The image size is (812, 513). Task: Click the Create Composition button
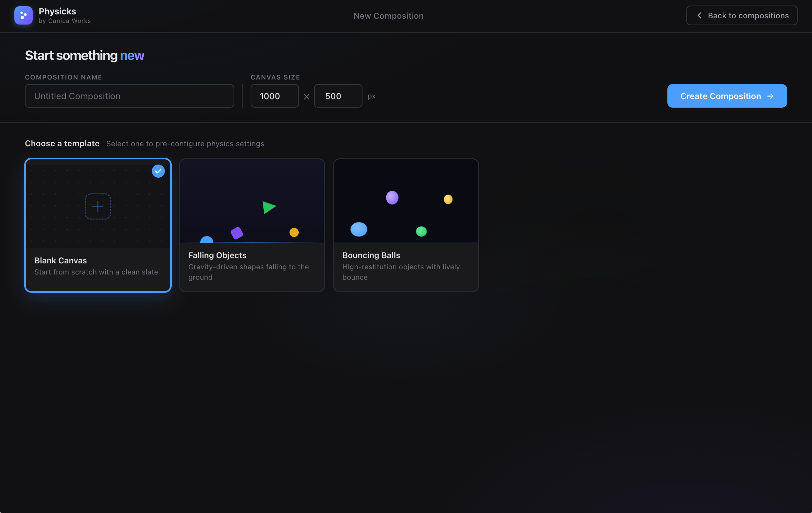click(x=727, y=96)
